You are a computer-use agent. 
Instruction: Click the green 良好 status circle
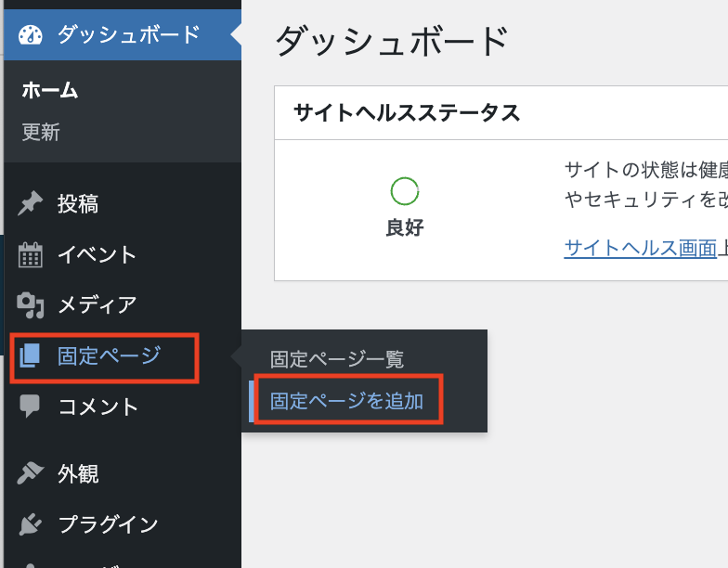(405, 191)
